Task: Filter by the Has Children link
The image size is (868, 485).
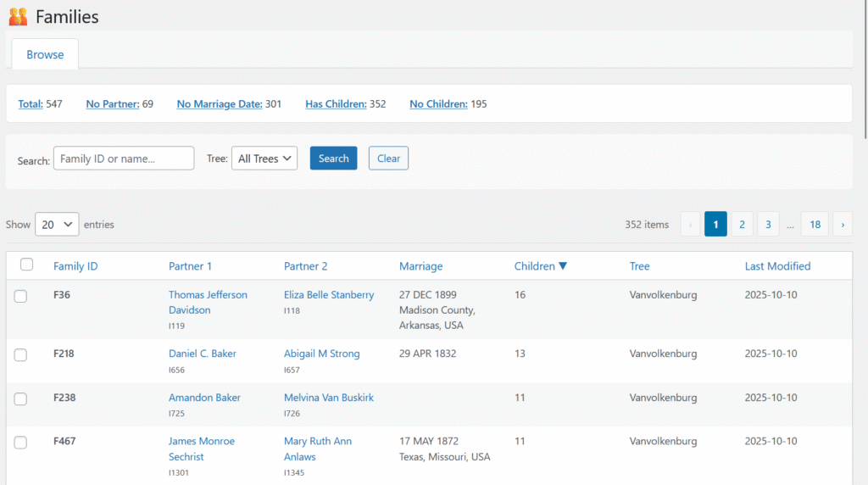Action: pyautogui.click(x=336, y=104)
